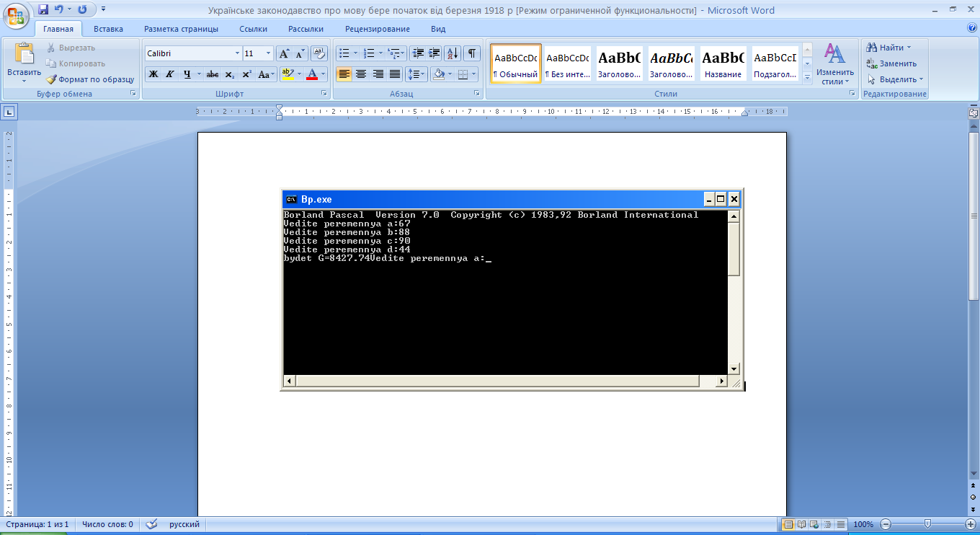Increase paragraph indent
This screenshot has height=535, width=980.
point(435,53)
